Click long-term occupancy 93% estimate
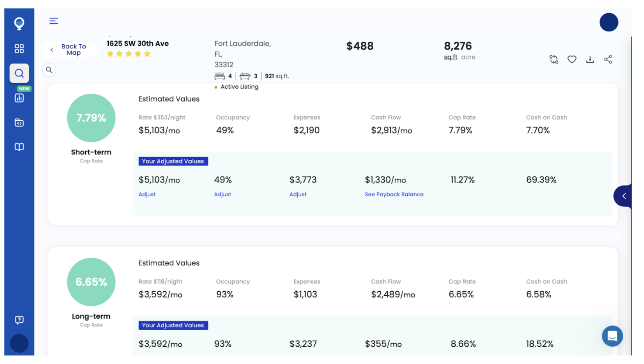Viewport: 644px width, 364px height. pyautogui.click(x=225, y=294)
